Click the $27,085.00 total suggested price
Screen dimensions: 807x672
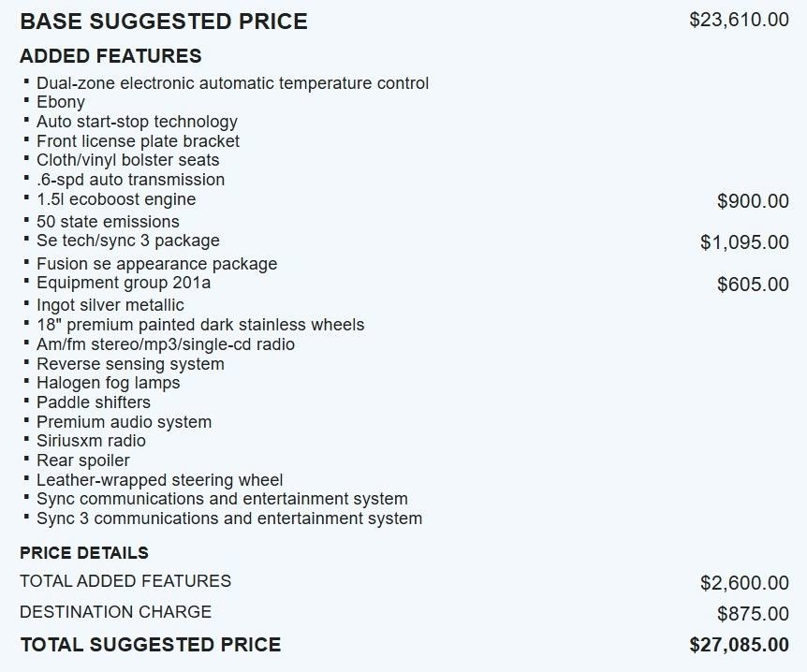click(x=739, y=645)
